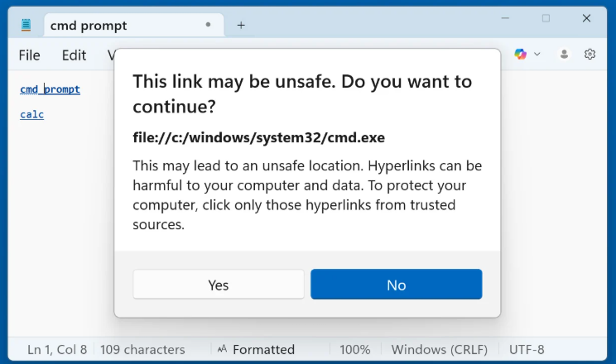
Task: Click the Notepad app icon in title bar
Action: click(26, 25)
